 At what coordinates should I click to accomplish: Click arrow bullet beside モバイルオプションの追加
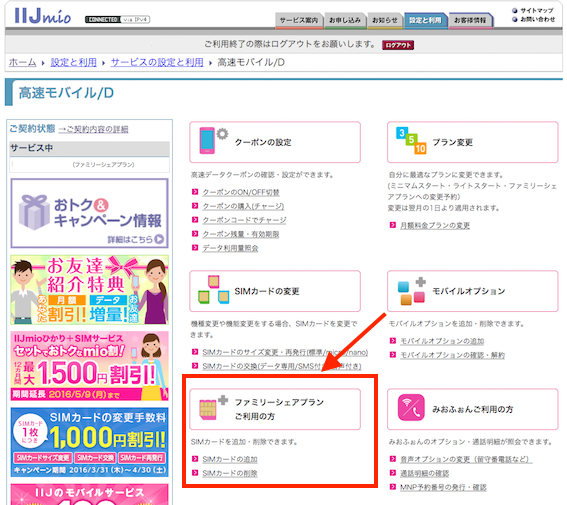click(393, 341)
